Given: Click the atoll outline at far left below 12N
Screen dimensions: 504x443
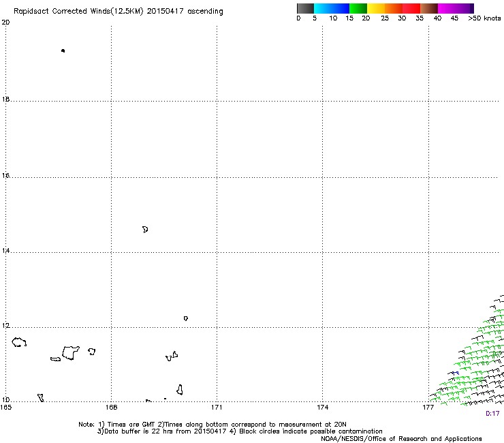Looking at the screenshot, I should [19, 342].
